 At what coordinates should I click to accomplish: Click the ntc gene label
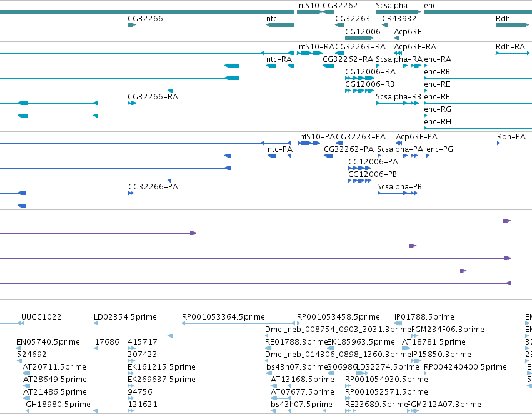point(271,19)
